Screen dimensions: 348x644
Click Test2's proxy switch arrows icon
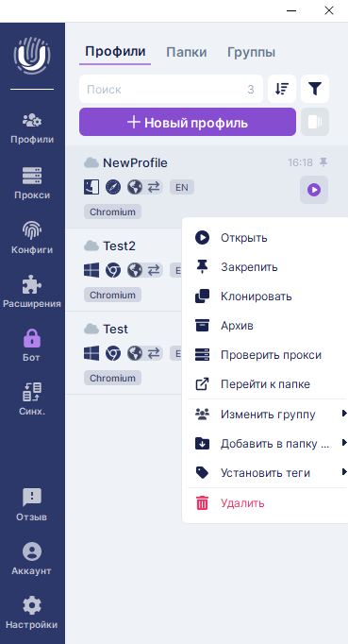[x=154, y=270]
